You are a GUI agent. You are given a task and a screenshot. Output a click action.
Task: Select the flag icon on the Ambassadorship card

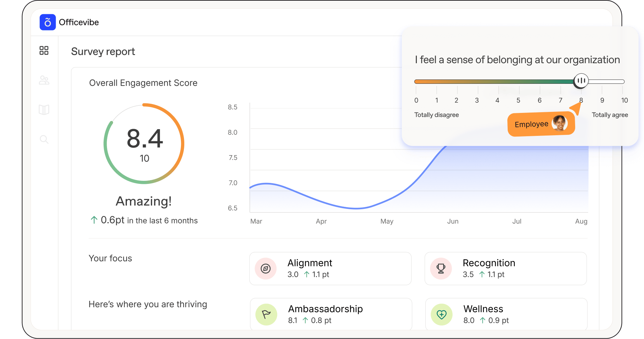click(x=266, y=314)
